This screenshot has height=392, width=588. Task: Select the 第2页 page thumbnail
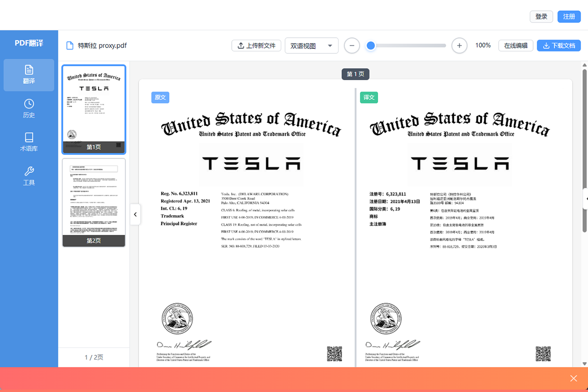click(94, 202)
